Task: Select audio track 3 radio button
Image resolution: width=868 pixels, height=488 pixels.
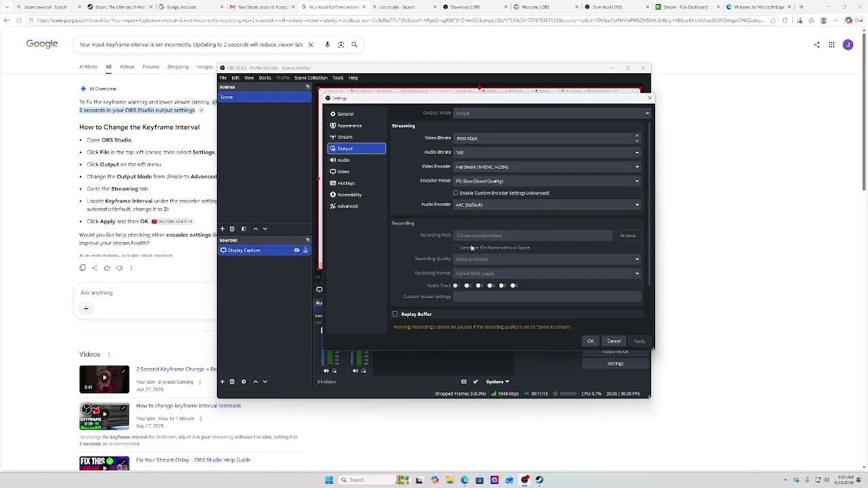Action: (x=479, y=286)
